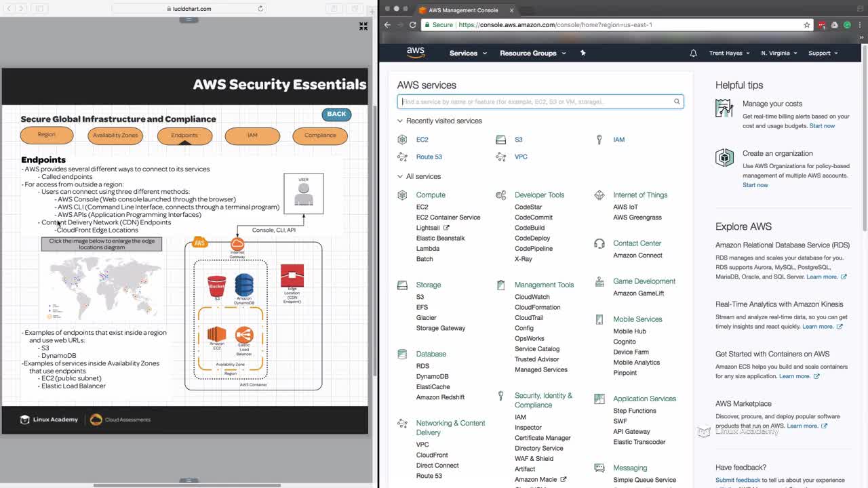Close the AWS Management Console tab
Image resolution: width=868 pixels, height=488 pixels.
511,10
